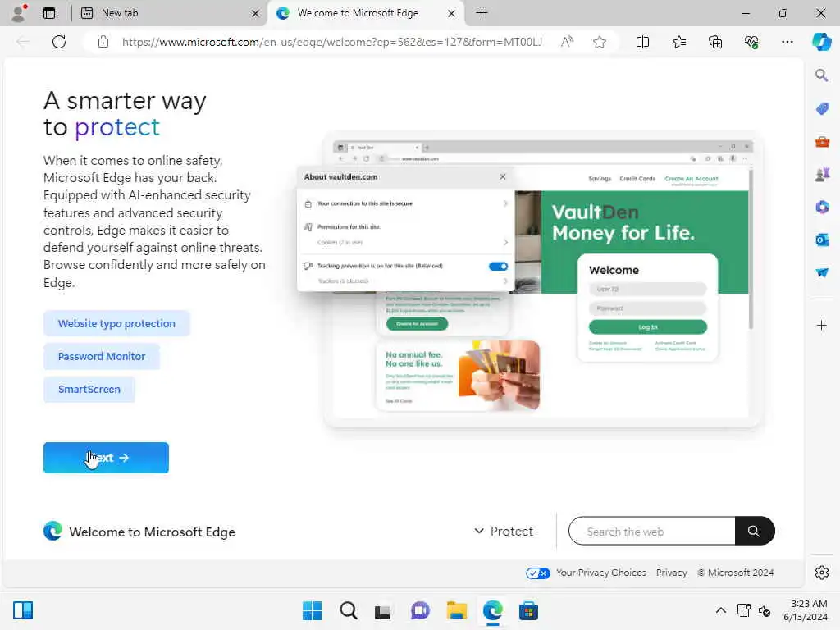Refresh the current page
The image size is (840, 630).
click(59, 42)
